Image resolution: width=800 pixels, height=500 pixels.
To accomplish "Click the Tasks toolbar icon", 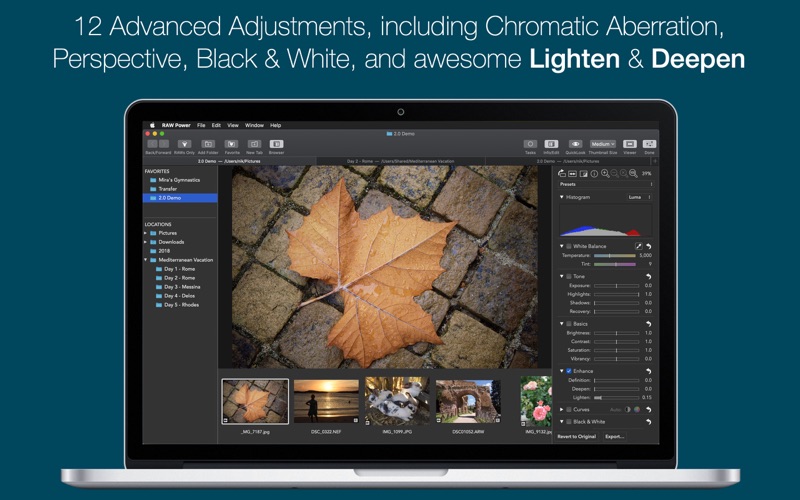I will (x=530, y=144).
